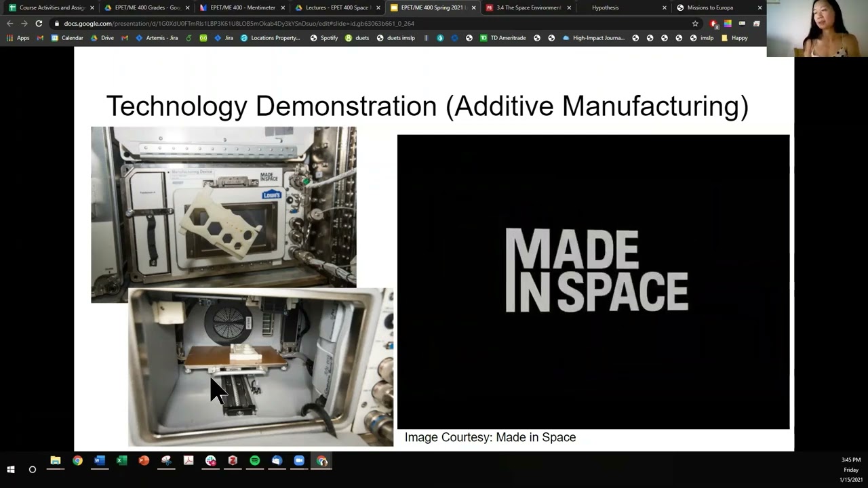Open Zoom from the taskbar
The image size is (868, 488).
tap(299, 461)
